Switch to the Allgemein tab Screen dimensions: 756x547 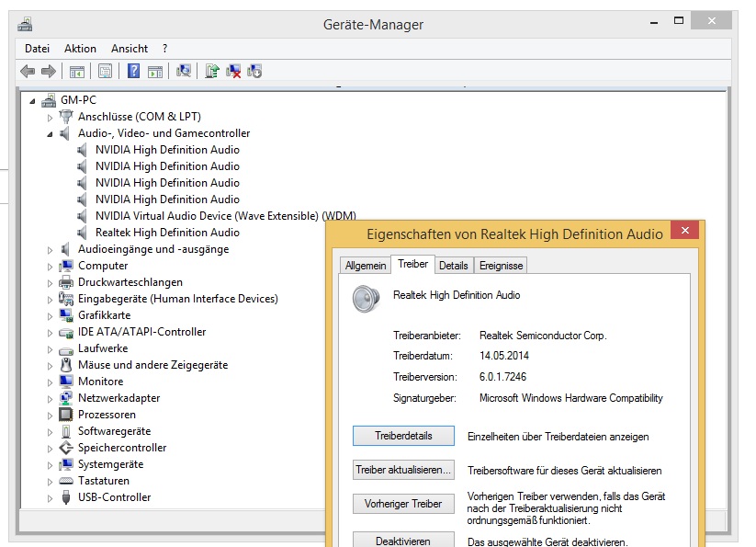[366, 266]
